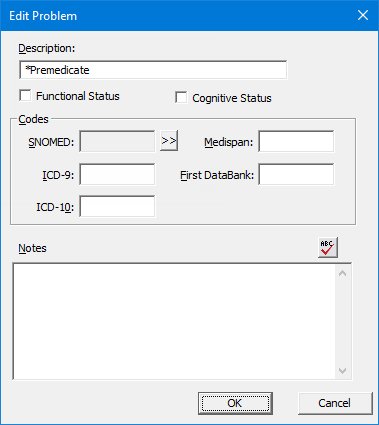Click the Notes label
Screen dimensions: 379x425
[32, 248]
